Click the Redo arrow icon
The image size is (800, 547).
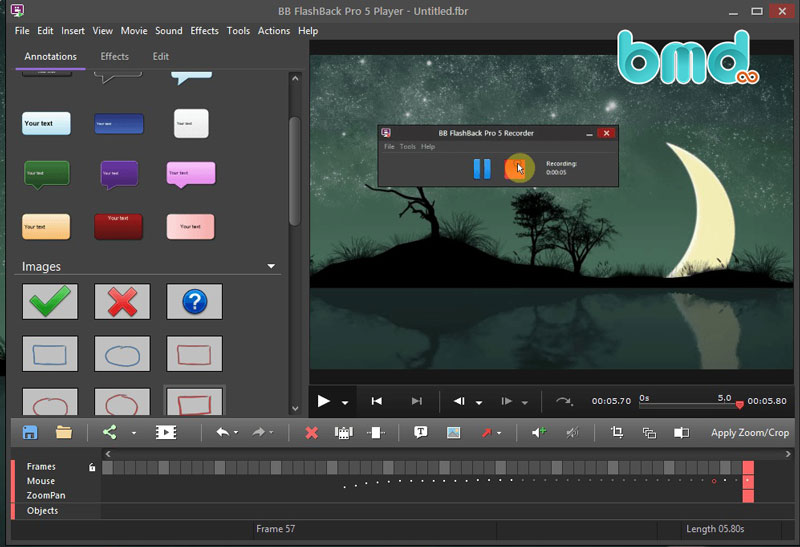pyautogui.click(x=259, y=433)
